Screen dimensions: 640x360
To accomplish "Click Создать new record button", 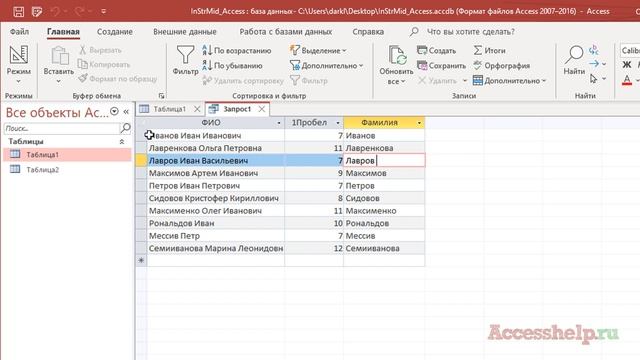I will coord(437,51).
